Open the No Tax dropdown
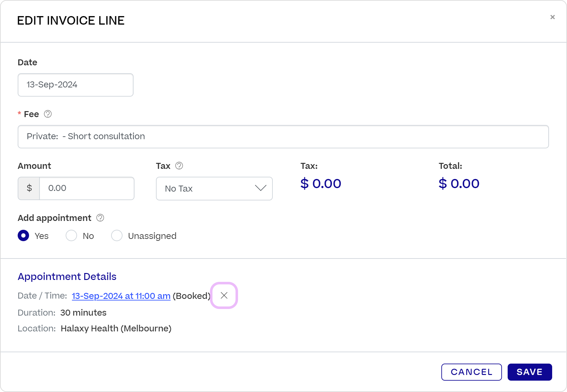The image size is (567, 392). pyautogui.click(x=214, y=188)
